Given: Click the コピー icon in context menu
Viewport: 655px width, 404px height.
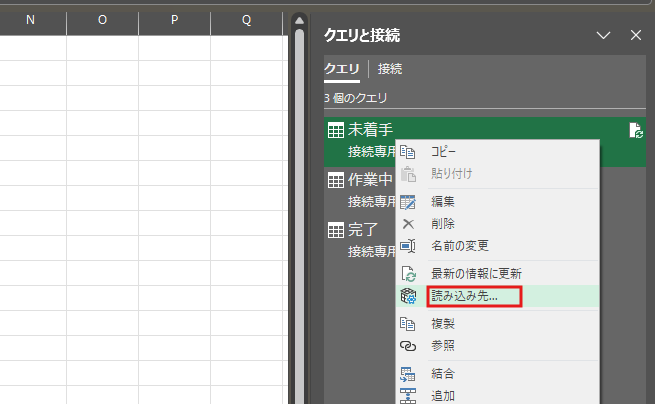Looking at the screenshot, I should click(x=408, y=151).
